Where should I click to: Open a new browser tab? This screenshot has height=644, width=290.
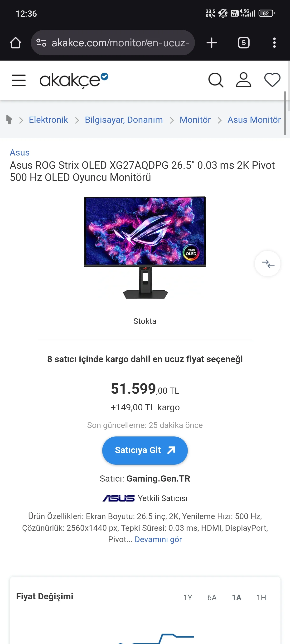tap(212, 43)
